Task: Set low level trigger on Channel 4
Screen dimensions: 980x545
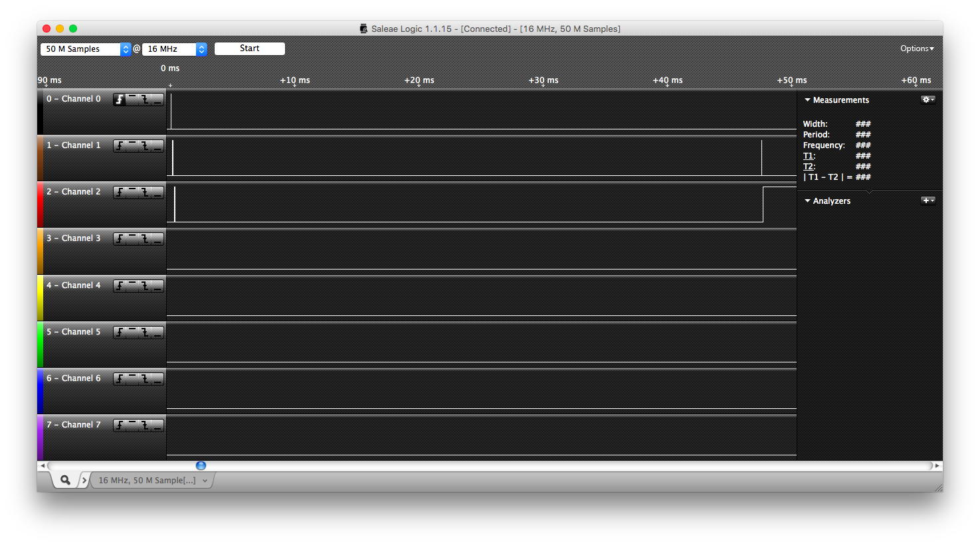Action: point(157,286)
